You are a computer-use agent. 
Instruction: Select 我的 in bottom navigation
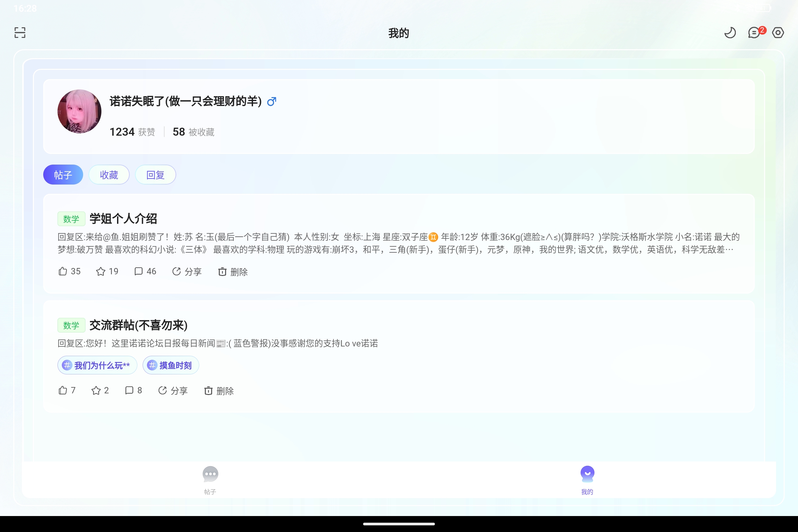[587, 479]
